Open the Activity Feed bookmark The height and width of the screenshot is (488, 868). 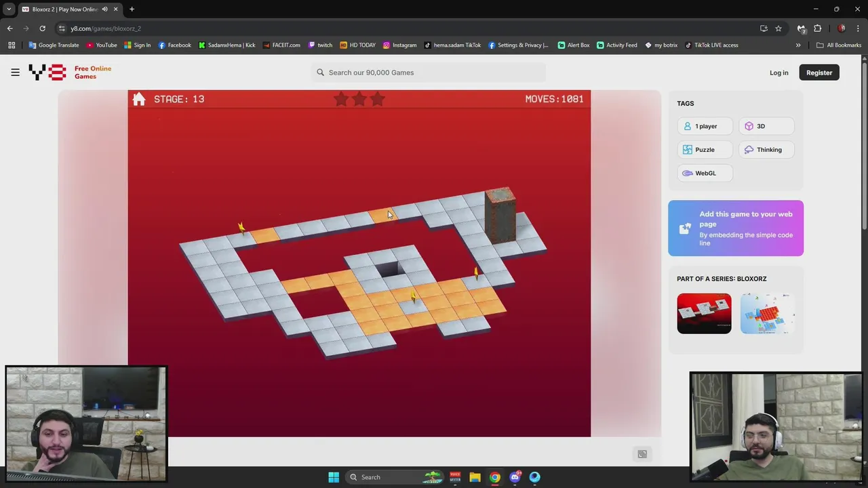pos(616,45)
